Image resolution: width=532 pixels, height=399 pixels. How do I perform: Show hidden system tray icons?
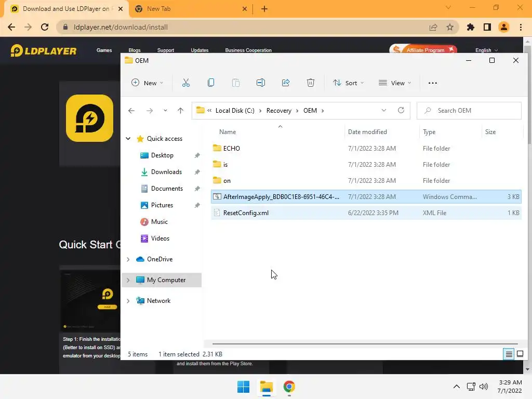(x=457, y=387)
